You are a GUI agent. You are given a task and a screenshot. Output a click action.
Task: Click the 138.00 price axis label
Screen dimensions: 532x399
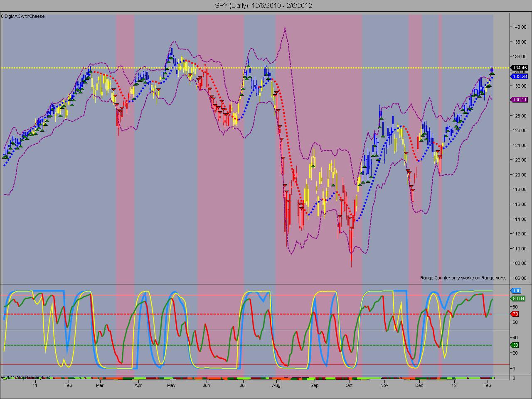click(520, 42)
